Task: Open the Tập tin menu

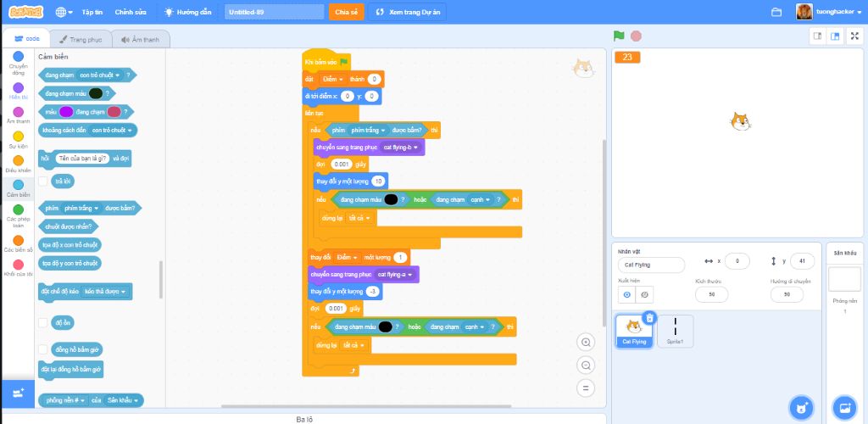Action: (92, 12)
